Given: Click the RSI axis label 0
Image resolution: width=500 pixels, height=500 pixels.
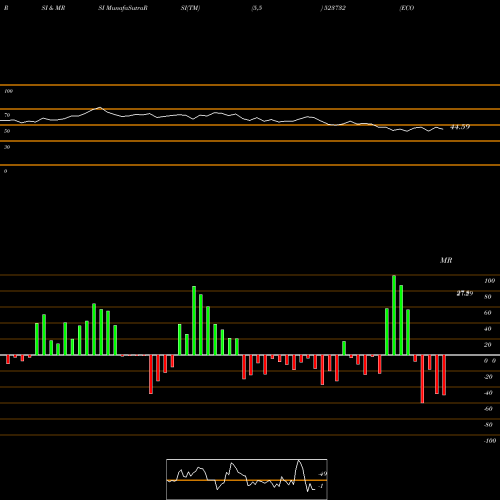Looking at the screenshot, I should (x=5, y=171).
